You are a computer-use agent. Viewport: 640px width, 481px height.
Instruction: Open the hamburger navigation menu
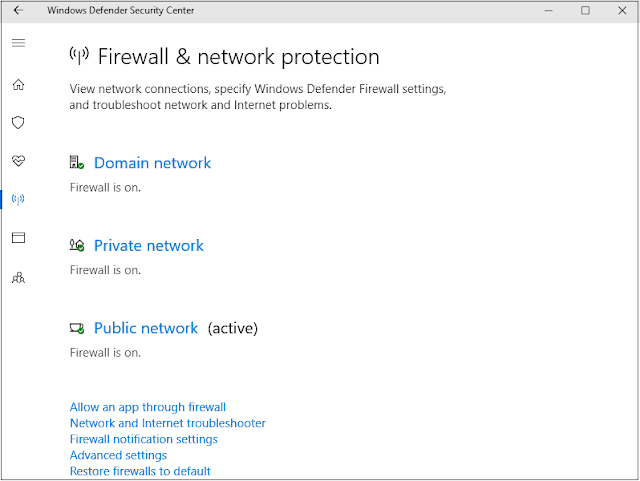click(x=18, y=43)
